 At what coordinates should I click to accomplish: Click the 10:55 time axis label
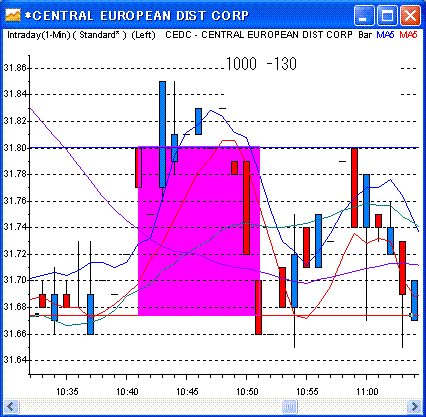pos(307,391)
